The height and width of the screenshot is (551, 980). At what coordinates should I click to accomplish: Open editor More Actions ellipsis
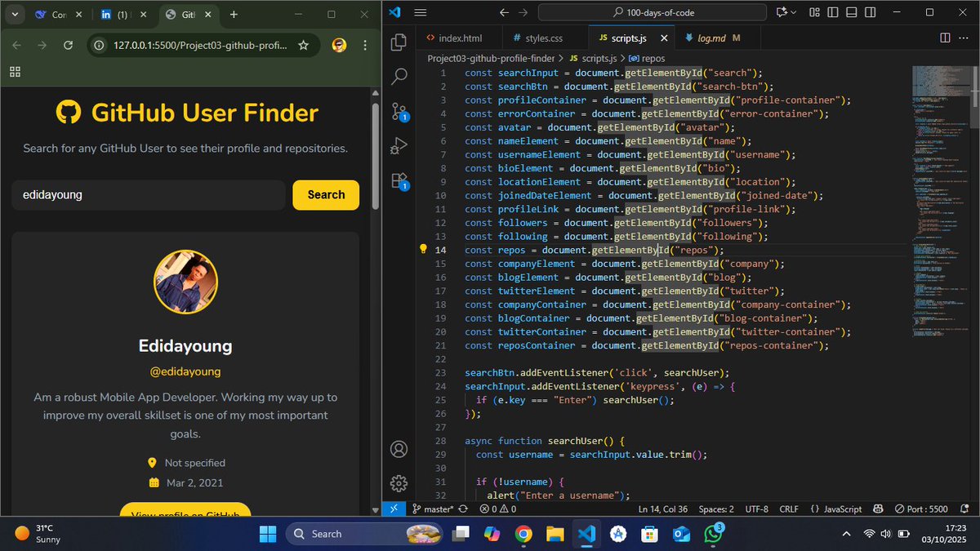[965, 38]
